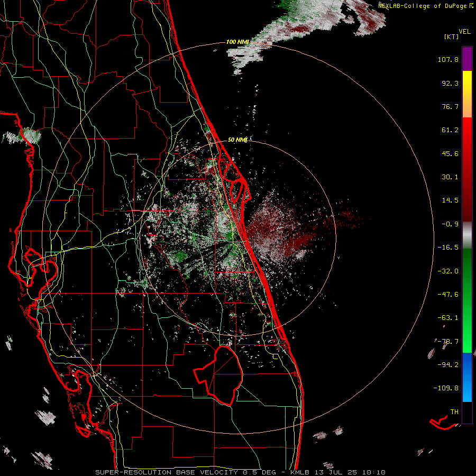
Task: Click the -94.2 velocity scale value
Action: 448,364
